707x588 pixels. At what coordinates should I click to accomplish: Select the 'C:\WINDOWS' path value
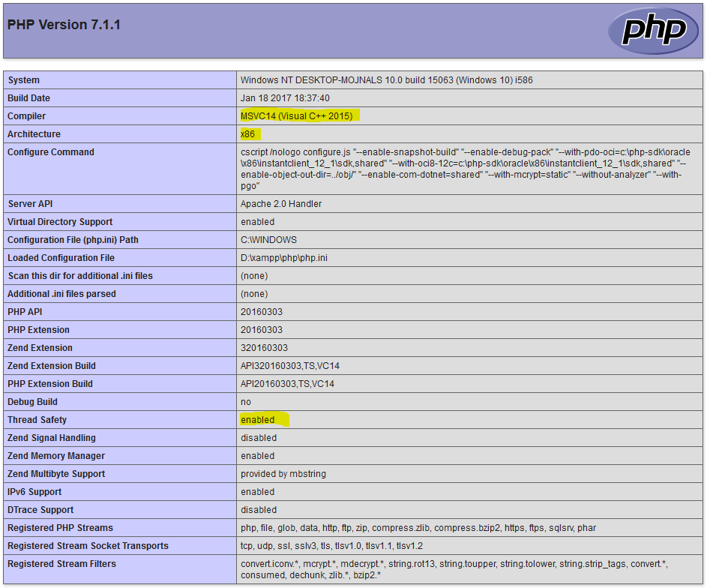[268, 240]
